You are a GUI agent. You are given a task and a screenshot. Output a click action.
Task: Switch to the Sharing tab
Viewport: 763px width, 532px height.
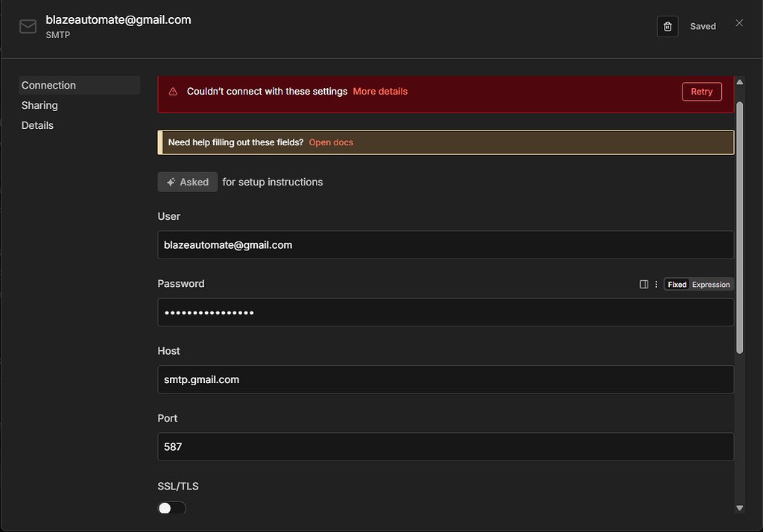click(40, 106)
